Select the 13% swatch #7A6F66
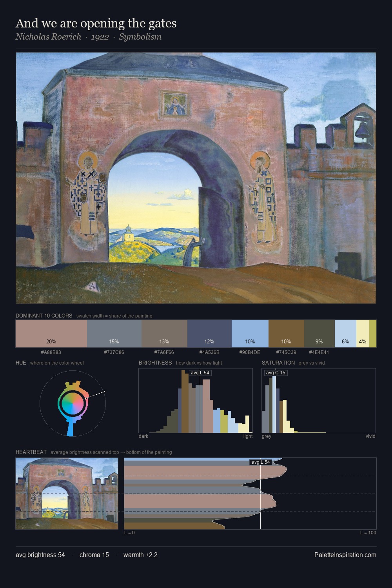This screenshot has height=588, width=392. (164, 334)
